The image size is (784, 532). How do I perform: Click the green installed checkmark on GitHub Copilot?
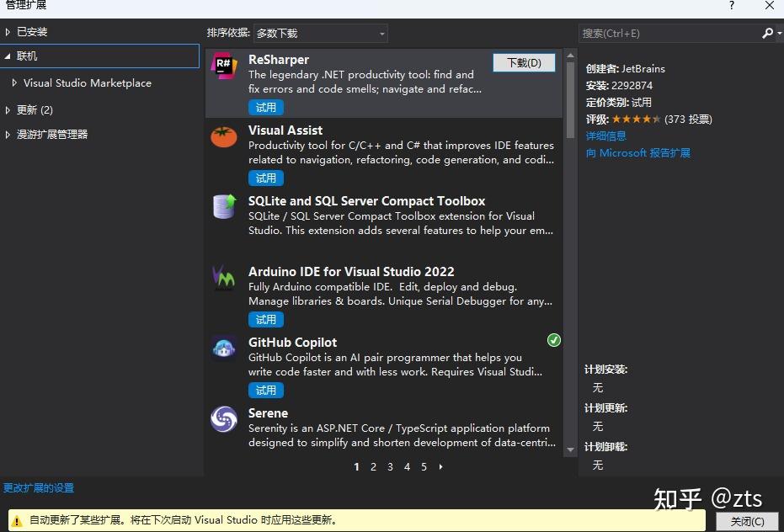click(x=553, y=340)
